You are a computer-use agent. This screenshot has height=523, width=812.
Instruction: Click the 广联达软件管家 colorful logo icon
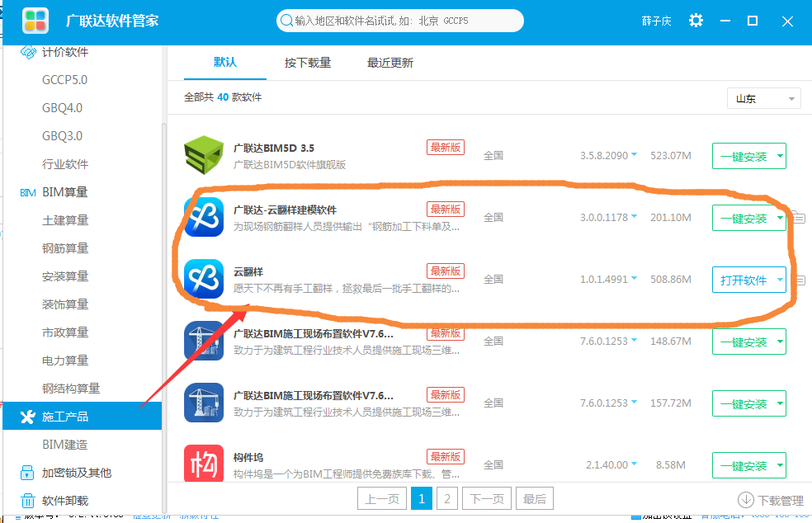tap(35, 21)
